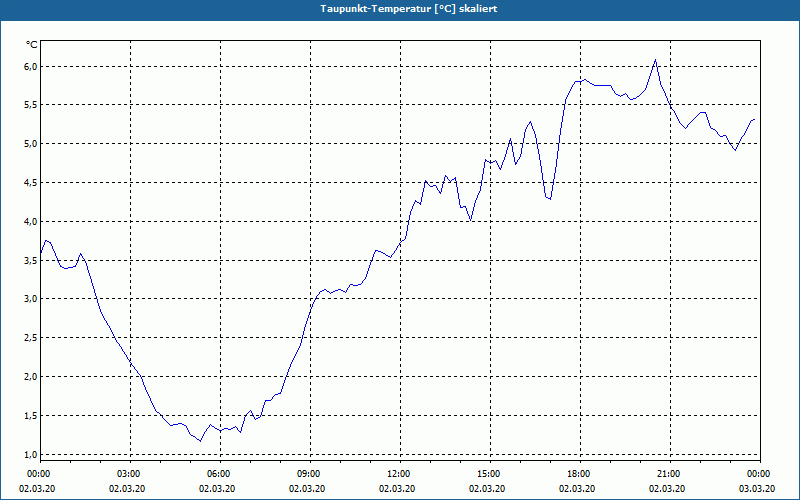Select the 1,5 y-axis label

tap(31, 415)
